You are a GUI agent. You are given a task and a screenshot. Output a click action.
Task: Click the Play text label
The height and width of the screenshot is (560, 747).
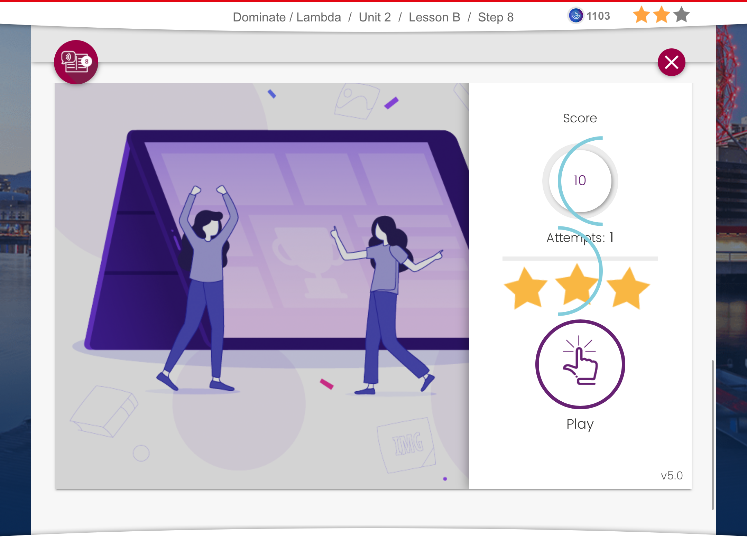[580, 424]
